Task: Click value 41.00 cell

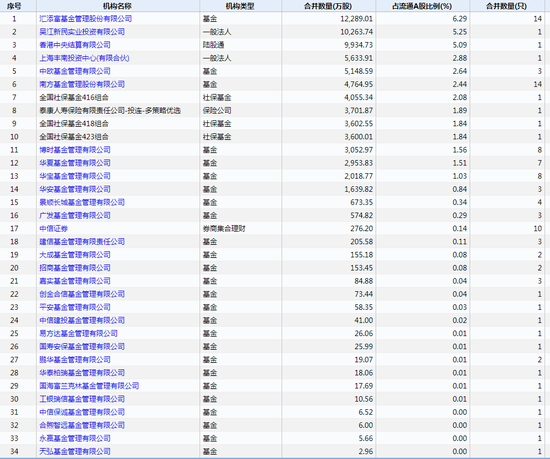Action: pyautogui.click(x=363, y=320)
